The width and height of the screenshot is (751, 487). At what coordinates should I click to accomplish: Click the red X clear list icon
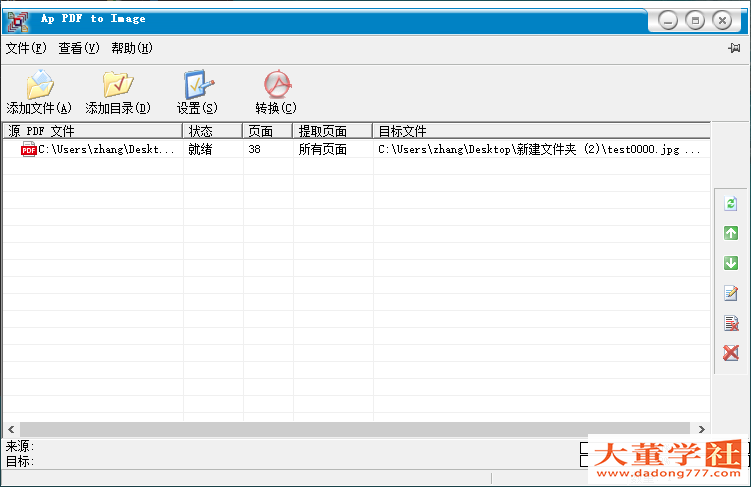tap(730, 353)
